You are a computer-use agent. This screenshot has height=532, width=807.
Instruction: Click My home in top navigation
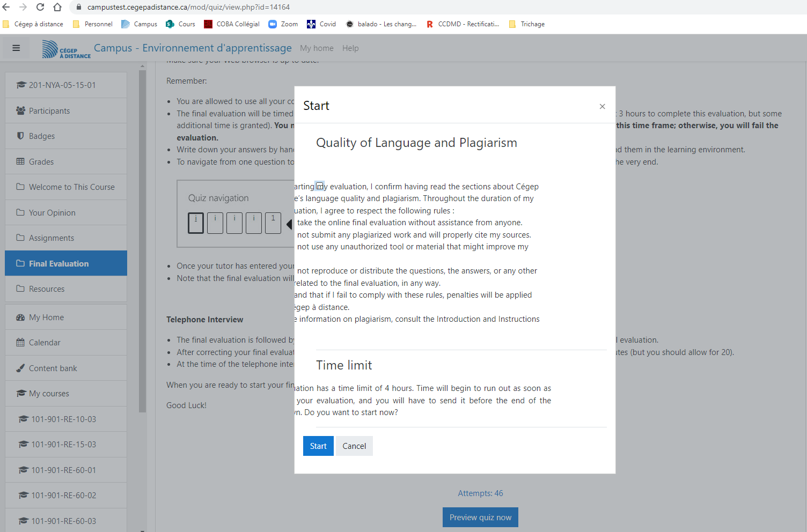[317, 48]
